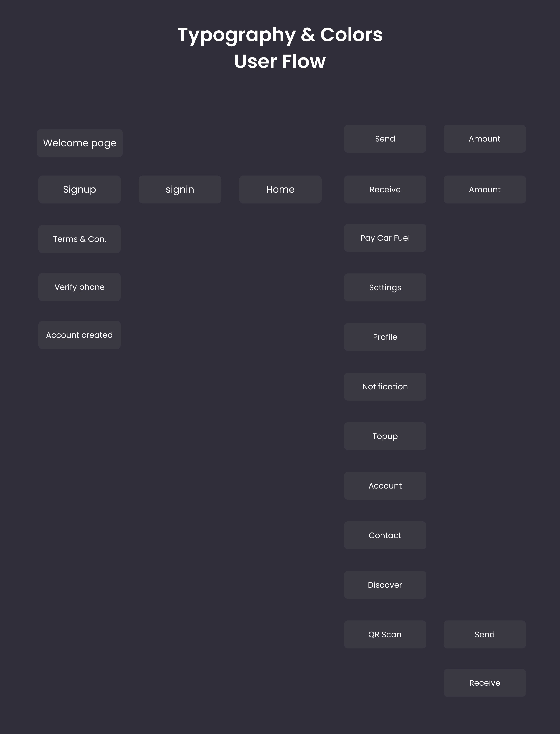Select the Amount box beside Send
Viewport: 560px width, 734px height.
coord(484,139)
